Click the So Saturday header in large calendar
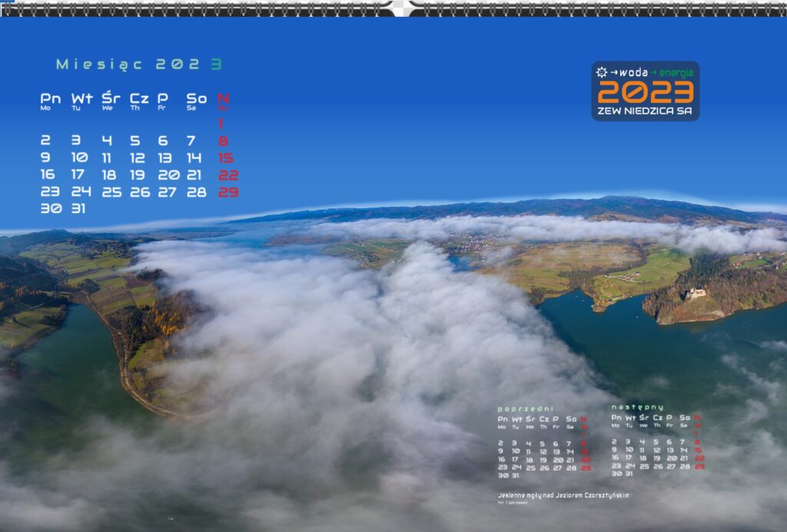Screen dimensions: 787x532 point(197,98)
